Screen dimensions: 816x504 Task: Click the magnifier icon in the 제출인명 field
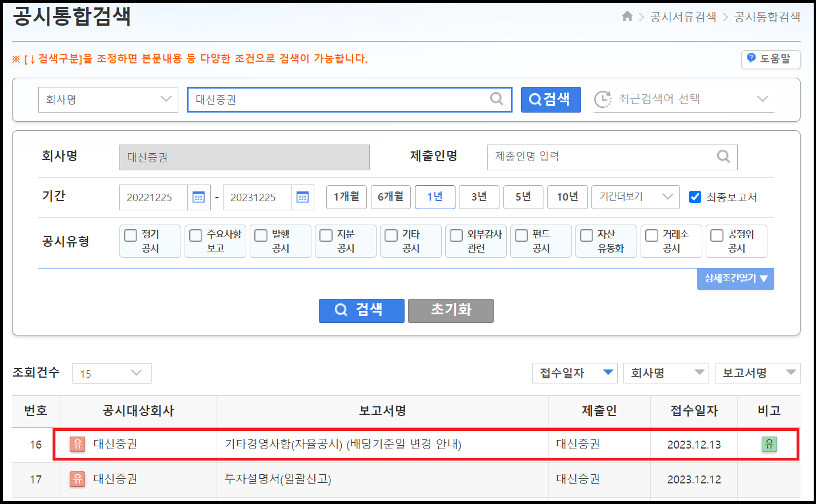click(723, 157)
